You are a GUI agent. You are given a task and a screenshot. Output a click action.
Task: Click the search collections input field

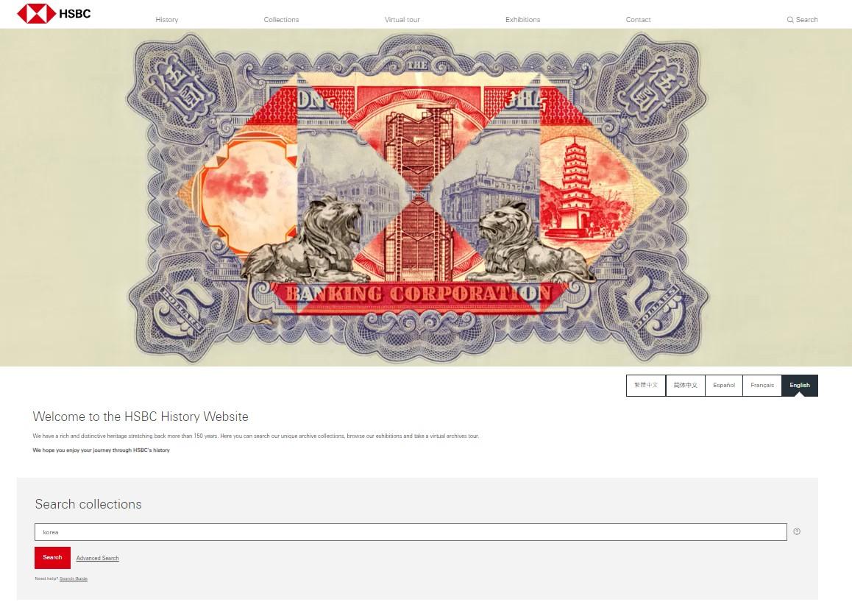[411, 532]
